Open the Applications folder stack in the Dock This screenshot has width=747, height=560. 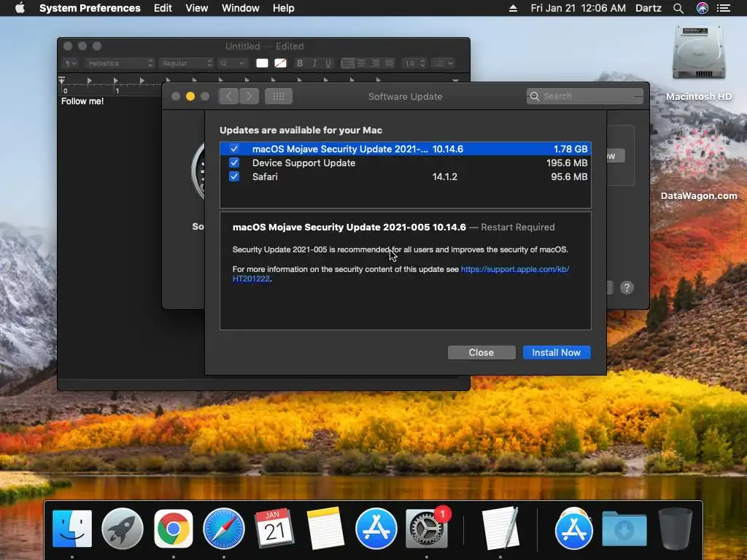coord(574,529)
